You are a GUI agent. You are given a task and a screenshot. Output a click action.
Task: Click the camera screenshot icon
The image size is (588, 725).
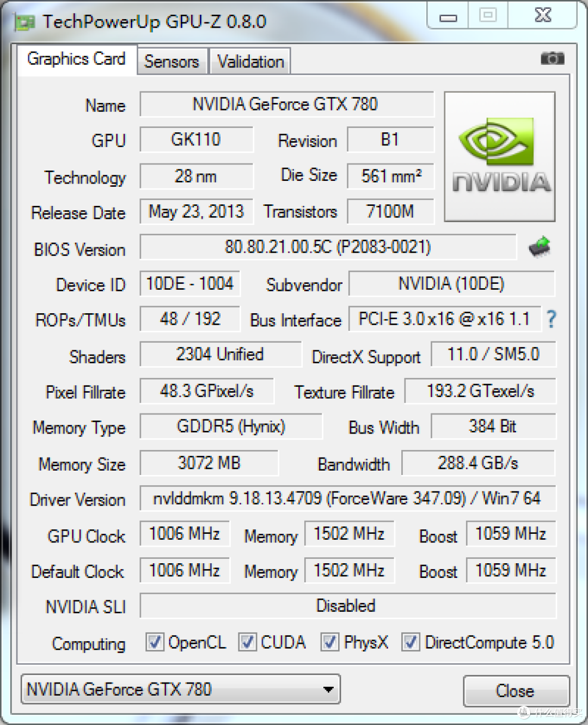[x=552, y=58]
